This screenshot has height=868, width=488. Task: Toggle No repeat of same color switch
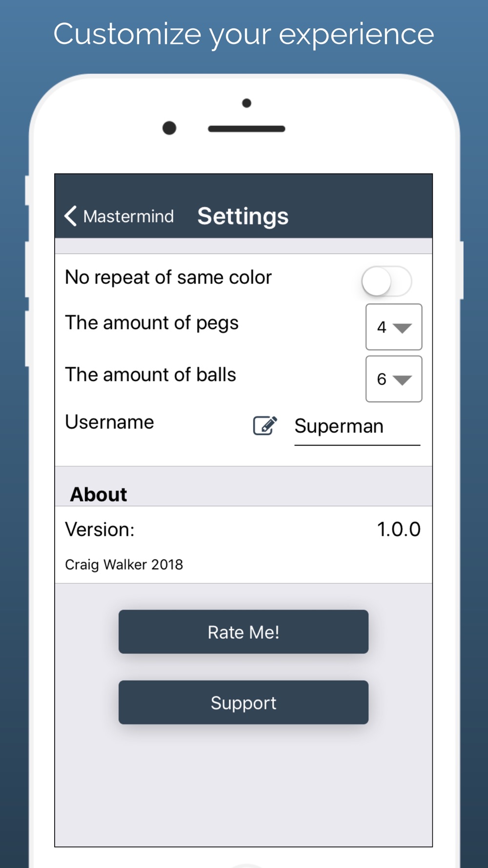[x=386, y=281]
